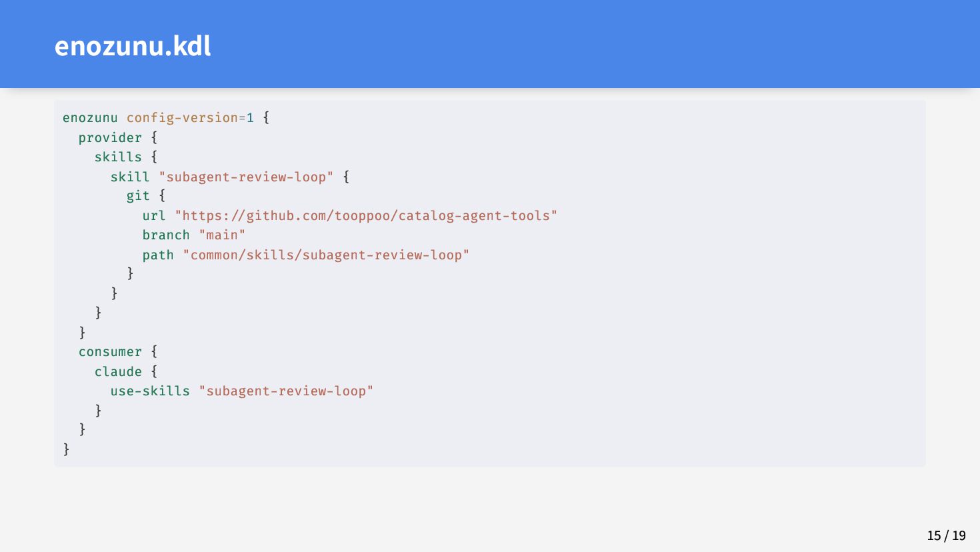This screenshot has width=980, height=552.
Task: Click the "main" branch value
Action: click(x=222, y=235)
